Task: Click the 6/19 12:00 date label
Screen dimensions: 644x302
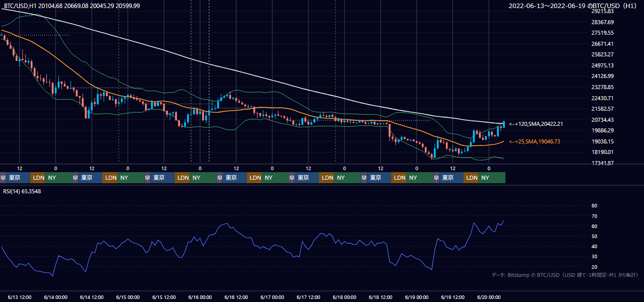Action: click(453, 297)
